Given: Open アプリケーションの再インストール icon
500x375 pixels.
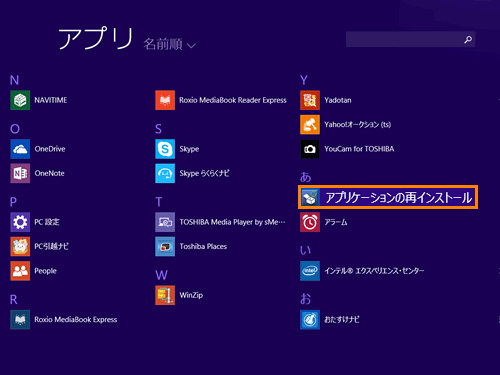Looking at the screenshot, I should (x=310, y=197).
